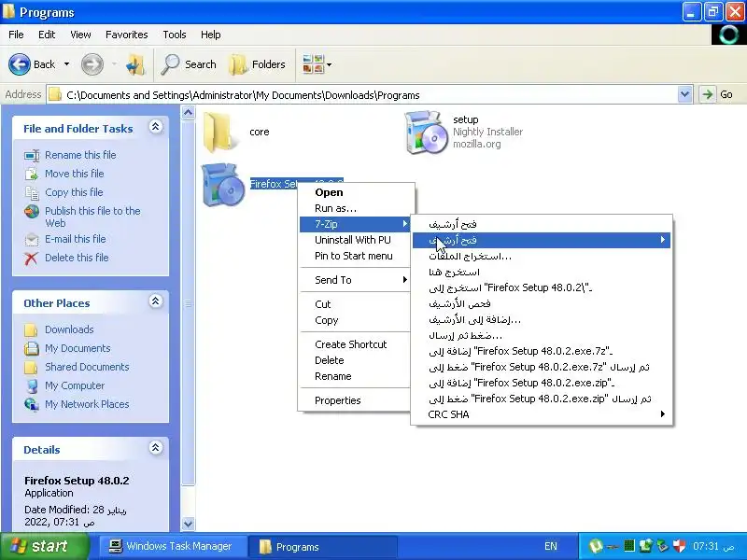The image size is (747, 560).
Task: Open the Favorites menu
Action: [127, 35]
